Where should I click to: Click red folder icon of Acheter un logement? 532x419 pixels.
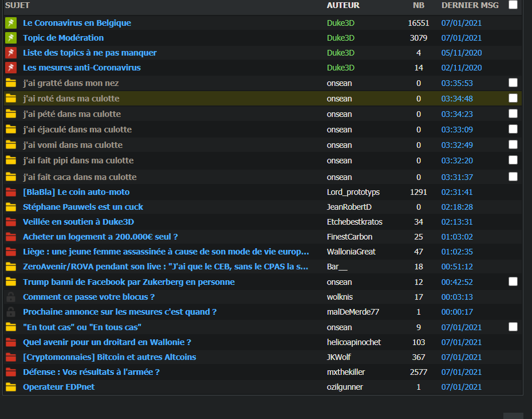[x=11, y=237]
